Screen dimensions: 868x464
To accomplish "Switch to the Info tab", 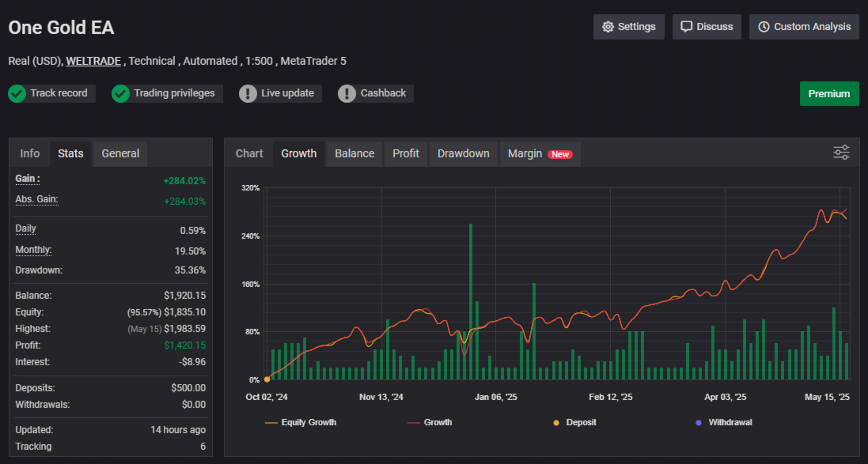I will tap(30, 153).
